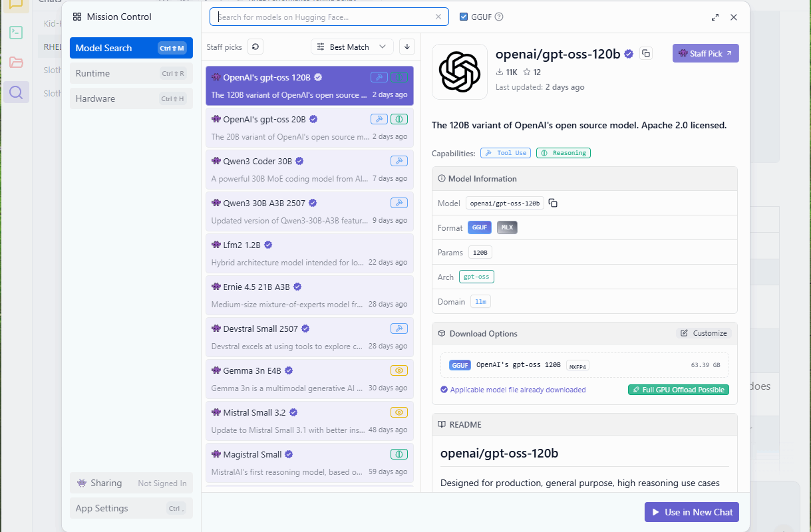Click the Use in New Chat button

(x=691, y=512)
